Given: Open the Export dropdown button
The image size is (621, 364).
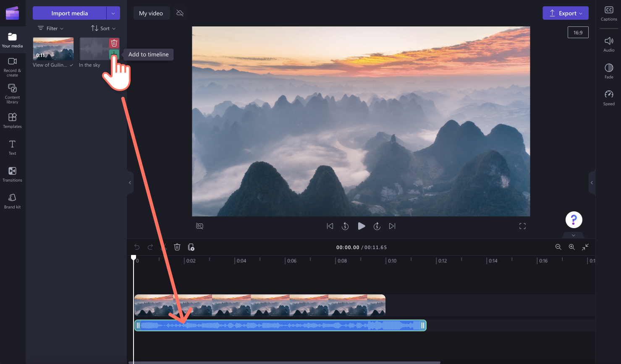Looking at the screenshot, I should [565, 13].
